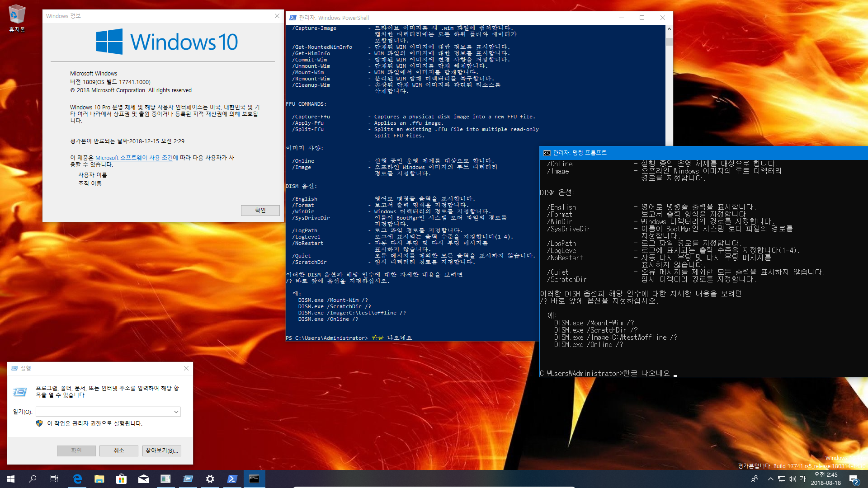
Task: Open File Explorer from the taskbar
Action: [x=99, y=479]
